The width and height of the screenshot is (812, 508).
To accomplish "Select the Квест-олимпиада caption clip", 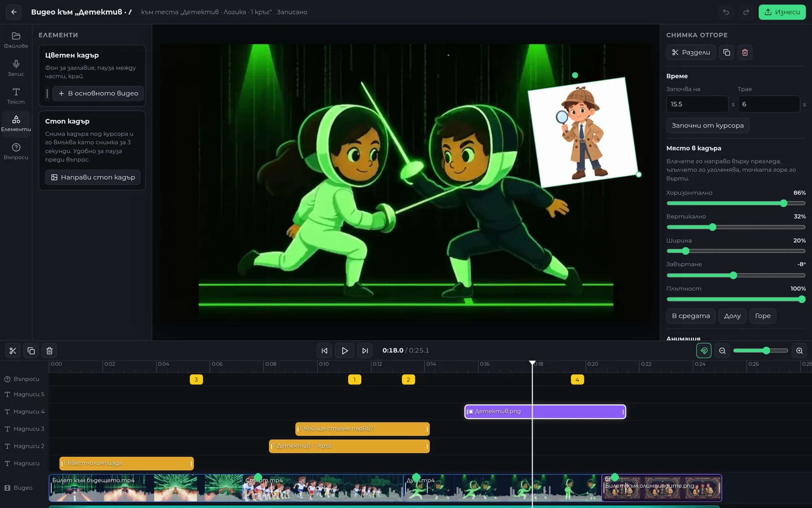I will (x=127, y=463).
